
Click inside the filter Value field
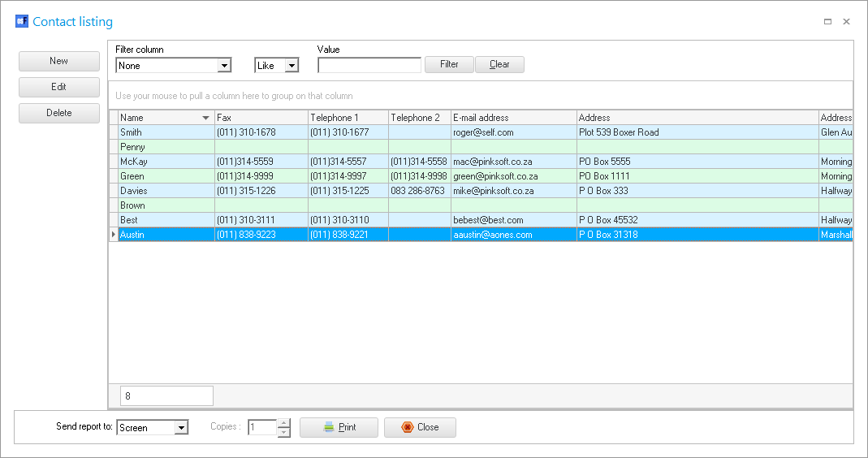coord(369,66)
